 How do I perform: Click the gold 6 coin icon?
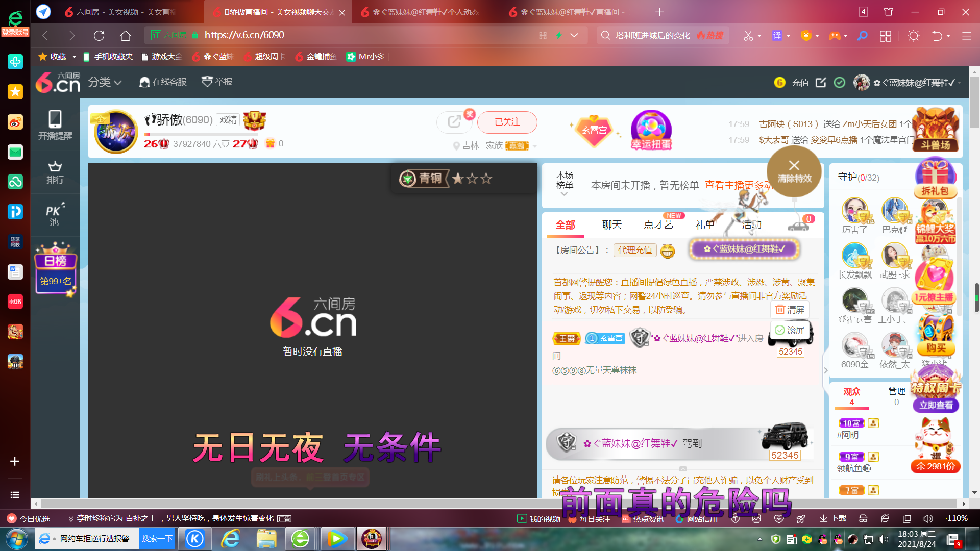point(779,82)
